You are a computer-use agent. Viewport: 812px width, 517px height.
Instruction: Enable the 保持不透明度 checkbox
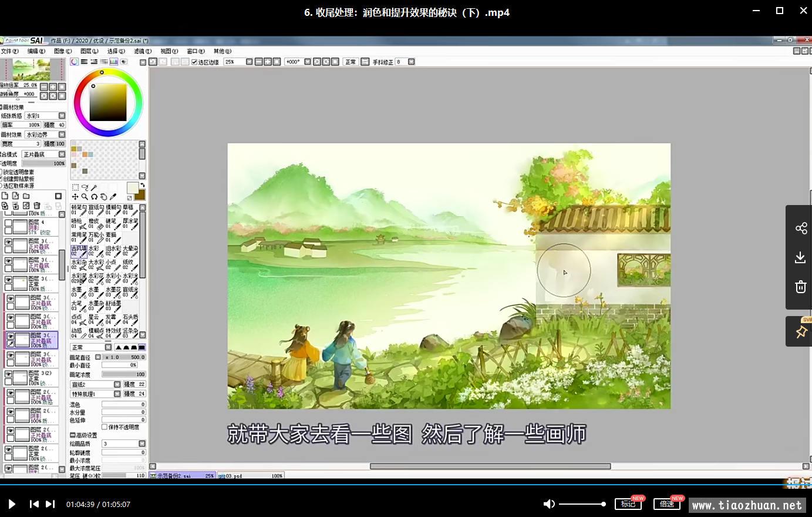(105, 427)
